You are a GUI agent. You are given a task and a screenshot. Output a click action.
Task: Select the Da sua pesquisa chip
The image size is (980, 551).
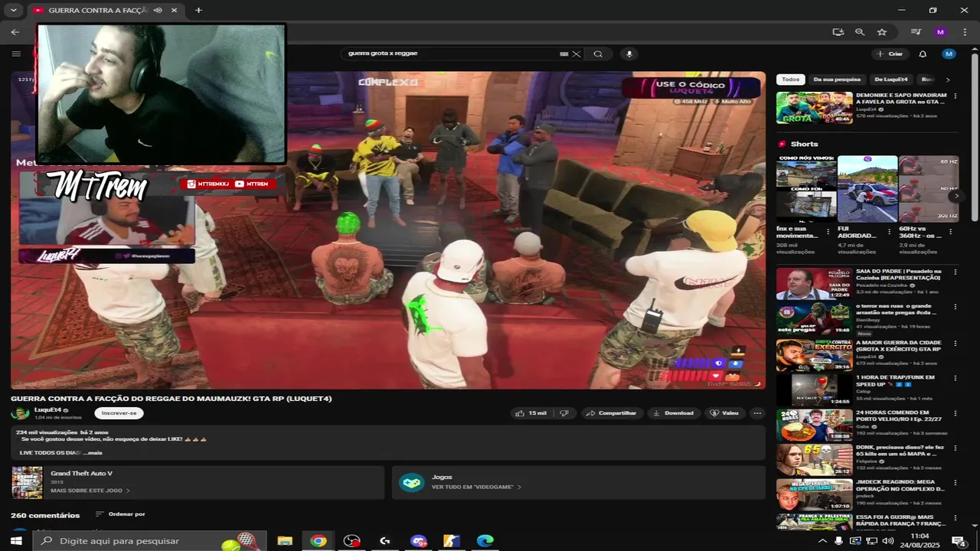point(837,80)
